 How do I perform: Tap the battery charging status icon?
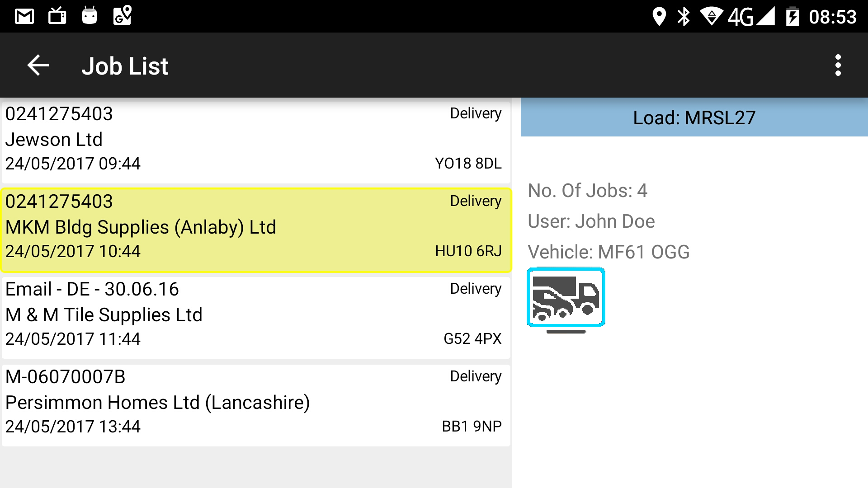click(793, 17)
